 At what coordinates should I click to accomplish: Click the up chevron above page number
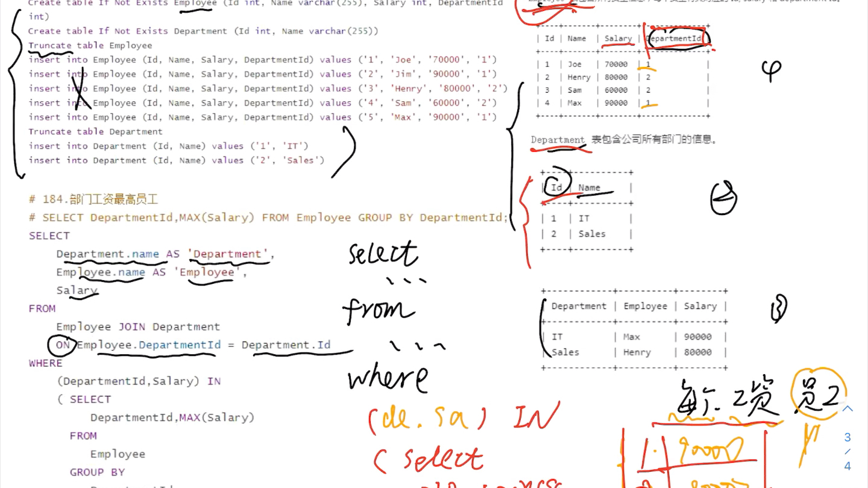click(848, 409)
